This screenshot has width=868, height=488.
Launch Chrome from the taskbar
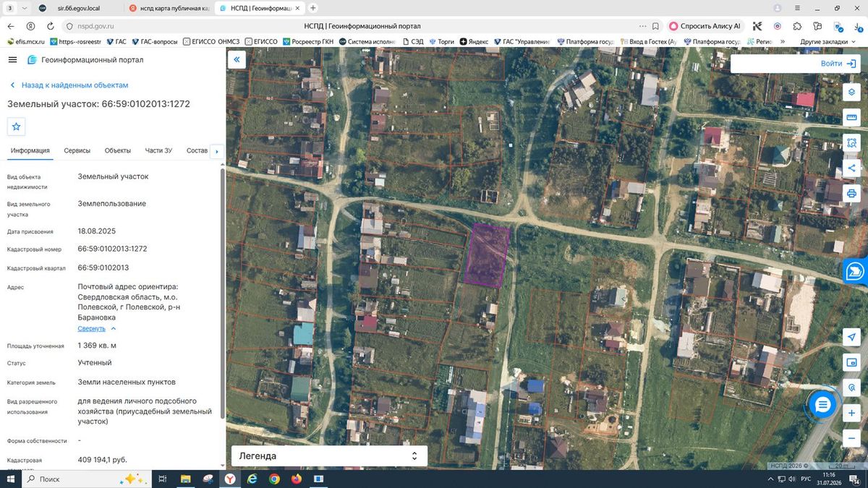(x=274, y=479)
